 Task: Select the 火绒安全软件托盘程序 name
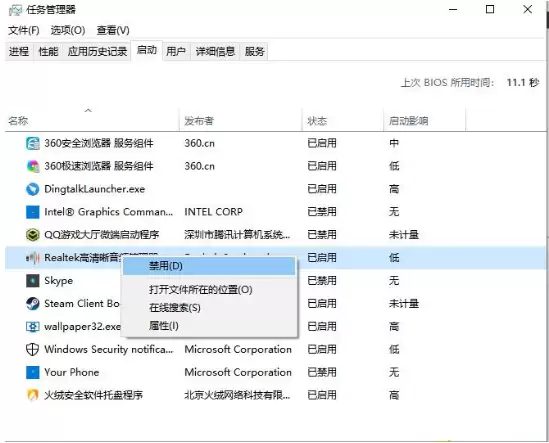tap(93, 395)
